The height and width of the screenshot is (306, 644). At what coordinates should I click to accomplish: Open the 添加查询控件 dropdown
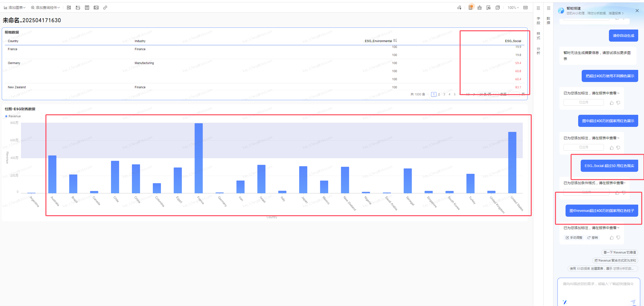pyautogui.click(x=45, y=8)
